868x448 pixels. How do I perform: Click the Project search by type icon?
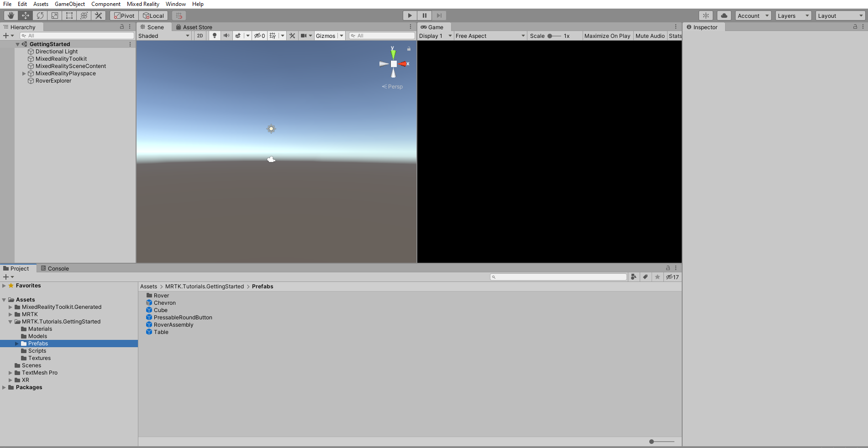[633, 277]
